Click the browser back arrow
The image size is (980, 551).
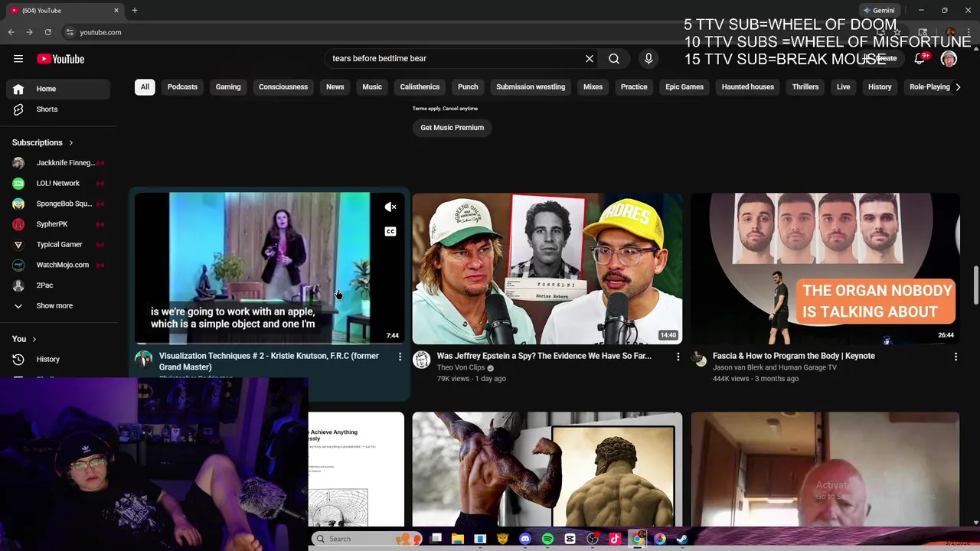point(11,32)
